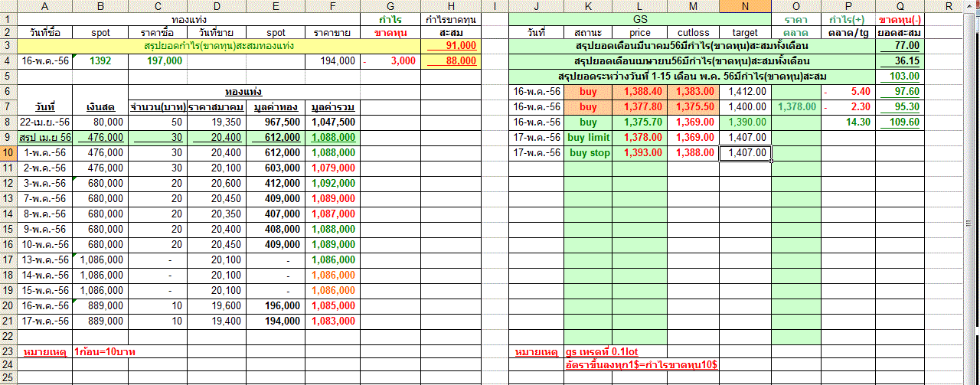
Task: Click the 97.60 balance cell
Action: coord(900,92)
